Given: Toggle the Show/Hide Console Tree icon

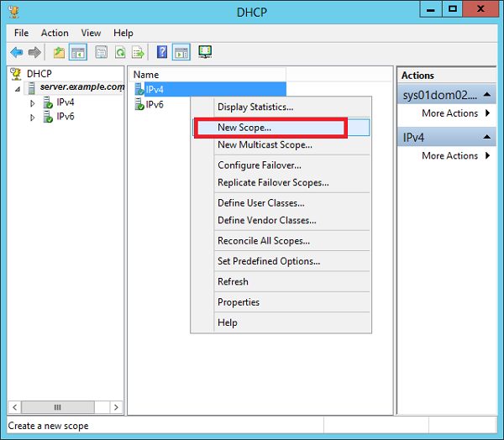Looking at the screenshot, I should 78,52.
